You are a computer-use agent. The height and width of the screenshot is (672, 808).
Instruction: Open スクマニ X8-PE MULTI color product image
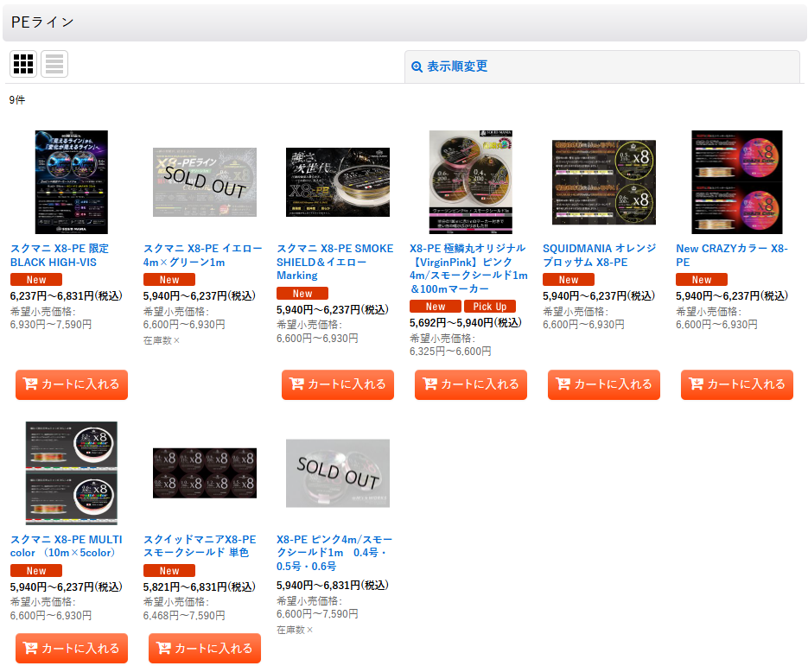coord(72,473)
